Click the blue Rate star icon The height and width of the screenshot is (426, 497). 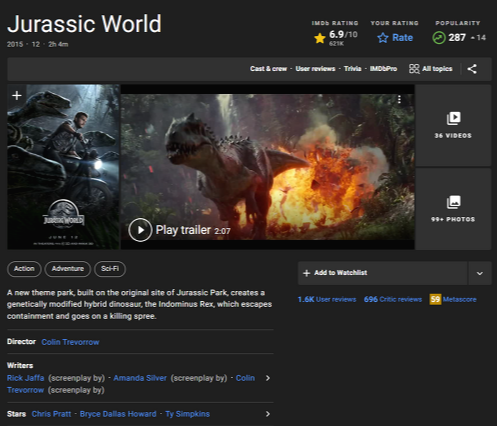[383, 38]
